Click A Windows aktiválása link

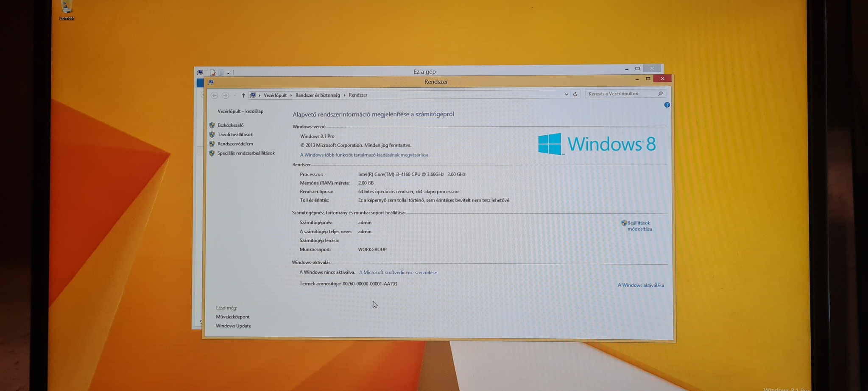pyautogui.click(x=641, y=285)
